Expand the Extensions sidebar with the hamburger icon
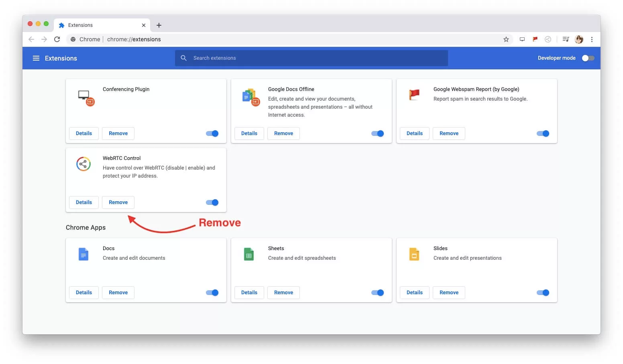This screenshot has width=623, height=364. (36, 58)
